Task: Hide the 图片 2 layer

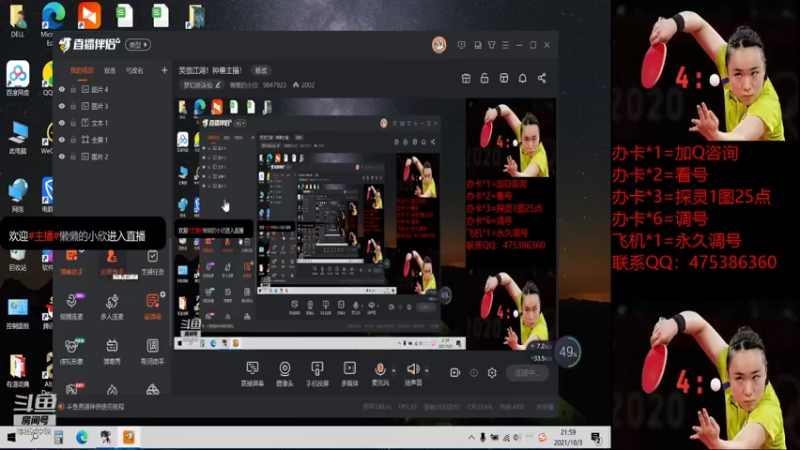Action: 62,157
